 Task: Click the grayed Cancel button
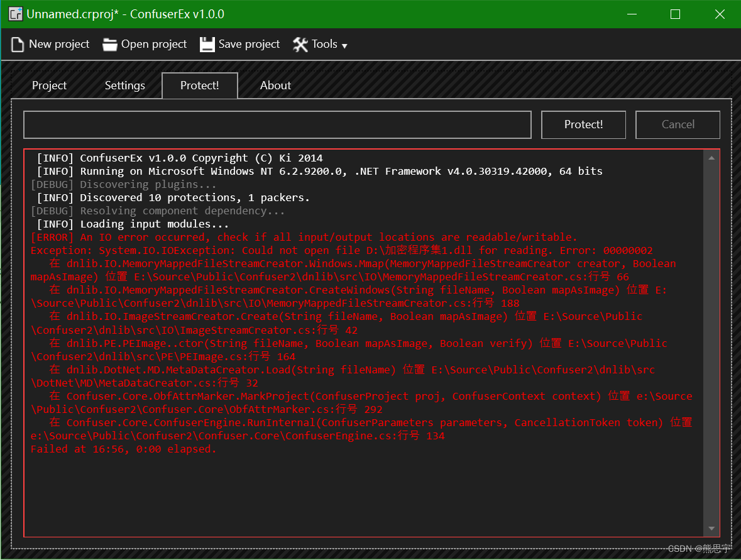point(678,125)
